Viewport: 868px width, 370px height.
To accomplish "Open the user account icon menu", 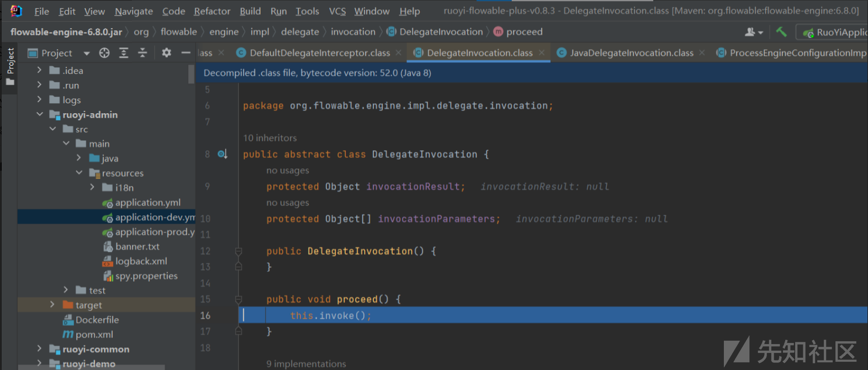I will [x=754, y=32].
